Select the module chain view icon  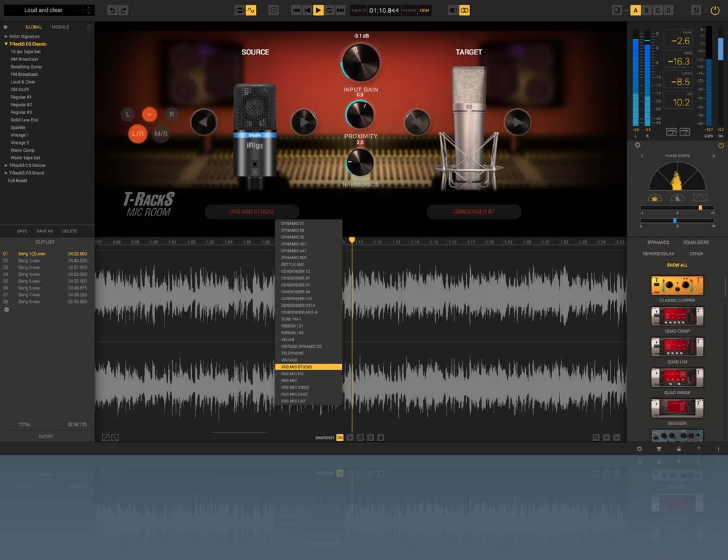coord(240,10)
